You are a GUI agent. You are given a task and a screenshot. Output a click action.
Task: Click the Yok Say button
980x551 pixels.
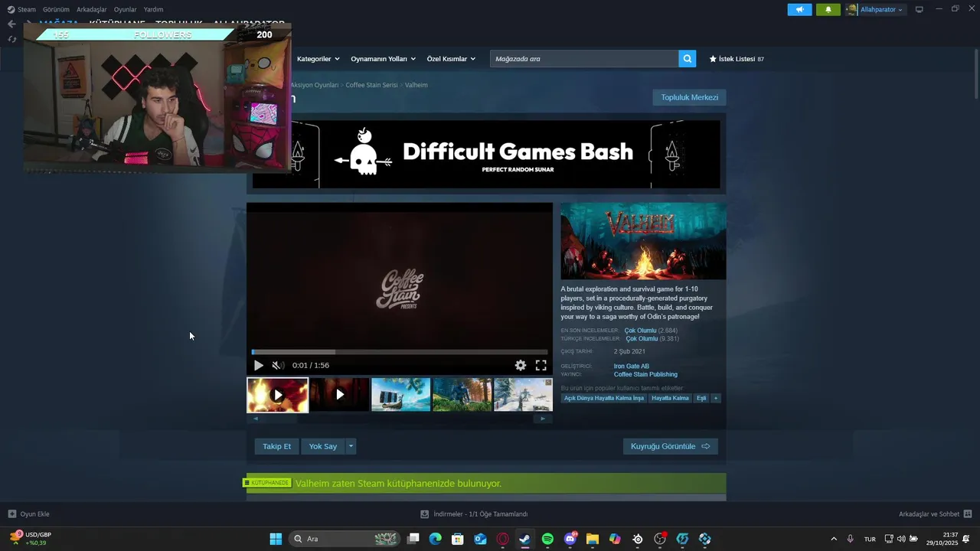(x=322, y=446)
